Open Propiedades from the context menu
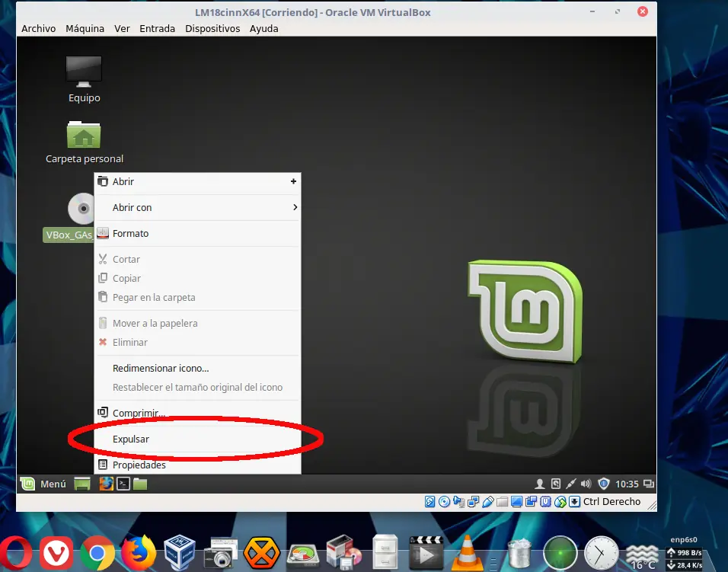The height and width of the screenshot is (572, 728). pyautogui.click(x=197, y=465)
